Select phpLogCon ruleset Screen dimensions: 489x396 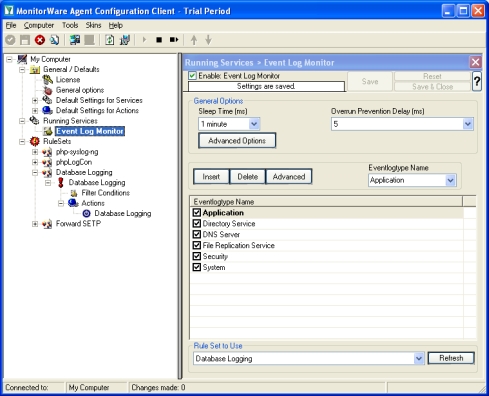coord(74,162)
